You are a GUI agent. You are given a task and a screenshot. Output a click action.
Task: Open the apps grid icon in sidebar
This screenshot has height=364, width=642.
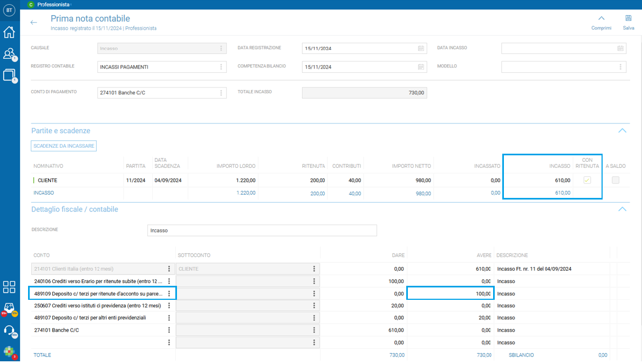tap(9, 286)
